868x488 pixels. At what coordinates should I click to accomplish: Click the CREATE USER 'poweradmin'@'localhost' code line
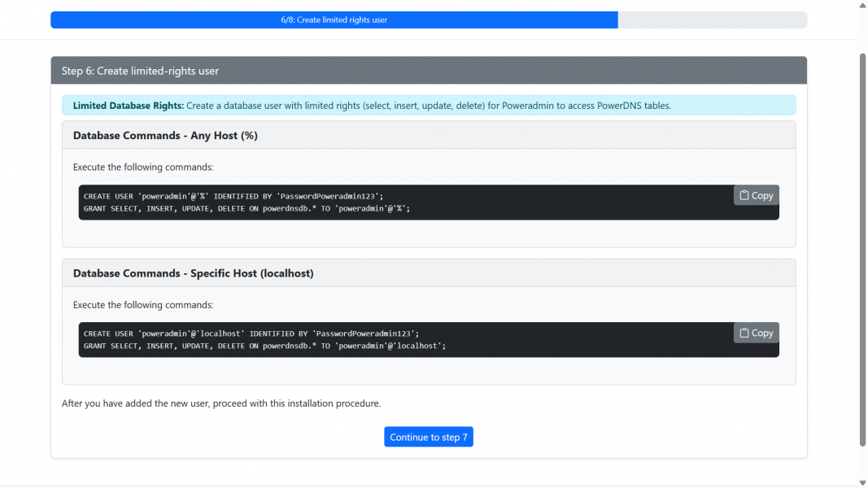coord(251,333)
